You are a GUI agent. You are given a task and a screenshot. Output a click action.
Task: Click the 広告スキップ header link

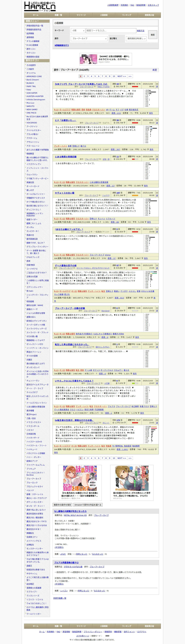click(x=153, y=5)
